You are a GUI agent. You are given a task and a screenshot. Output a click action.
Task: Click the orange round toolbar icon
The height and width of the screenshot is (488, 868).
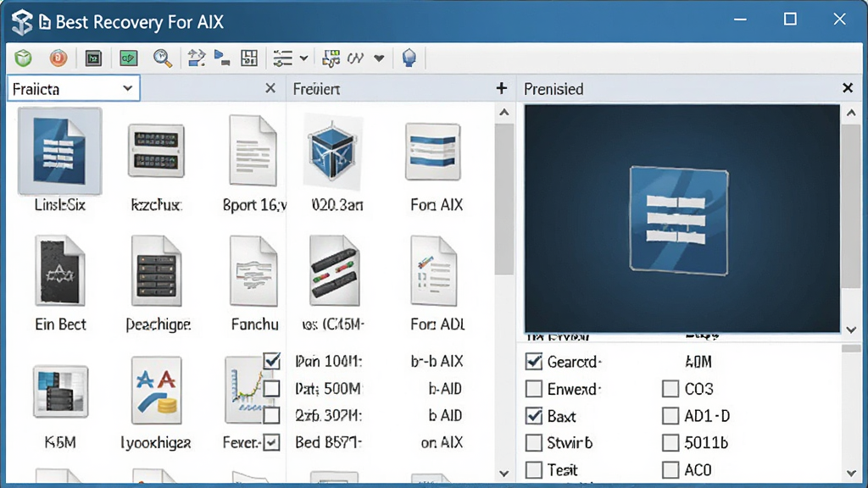click(58, 58)
